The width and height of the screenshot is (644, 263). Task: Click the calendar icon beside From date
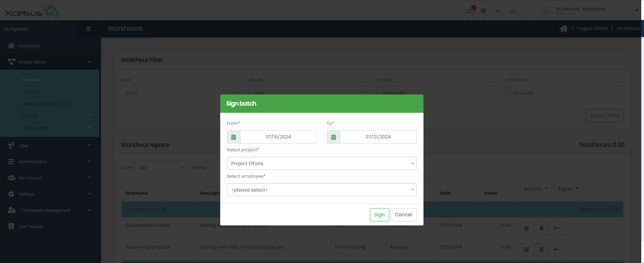[233, 137]
